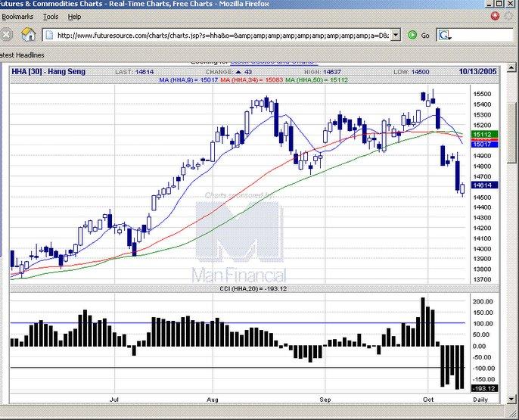519x420 pixels.
Task: Click the 15500 price axis label
Action: pos(482,94)
